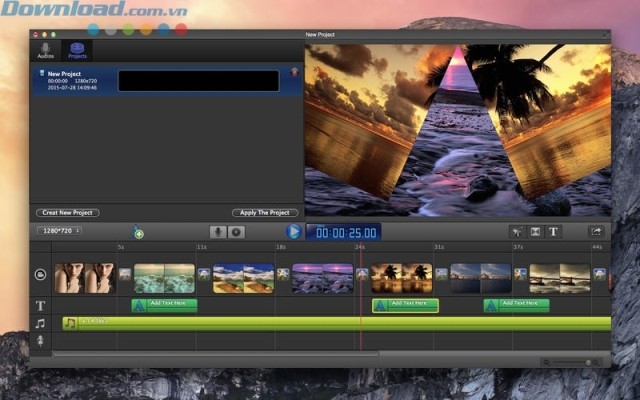Screen dimensions: 640x400
Task: Click the export share arrow icon
Action: pyautogui.click(x=596, y=231)
